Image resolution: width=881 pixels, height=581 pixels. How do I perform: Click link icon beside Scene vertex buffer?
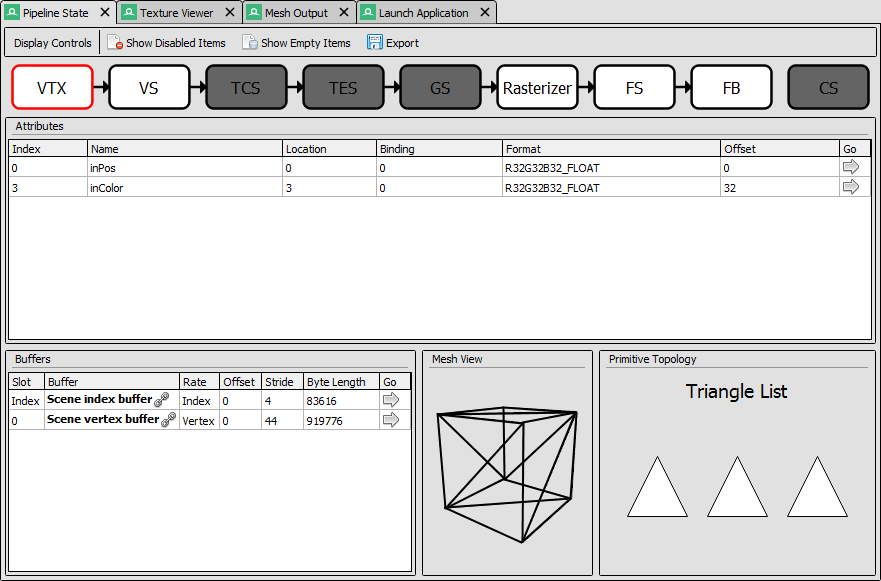tap(169, 420)
